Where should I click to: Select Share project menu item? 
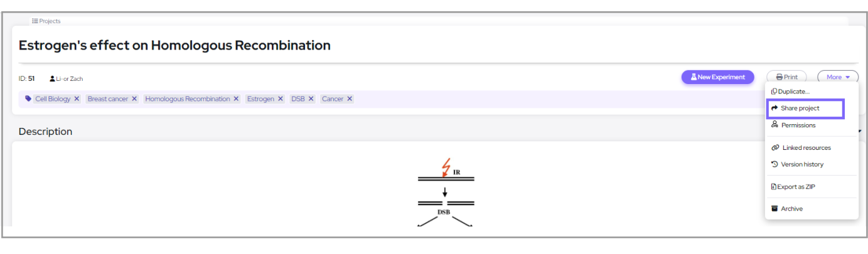tap(800, 108)
